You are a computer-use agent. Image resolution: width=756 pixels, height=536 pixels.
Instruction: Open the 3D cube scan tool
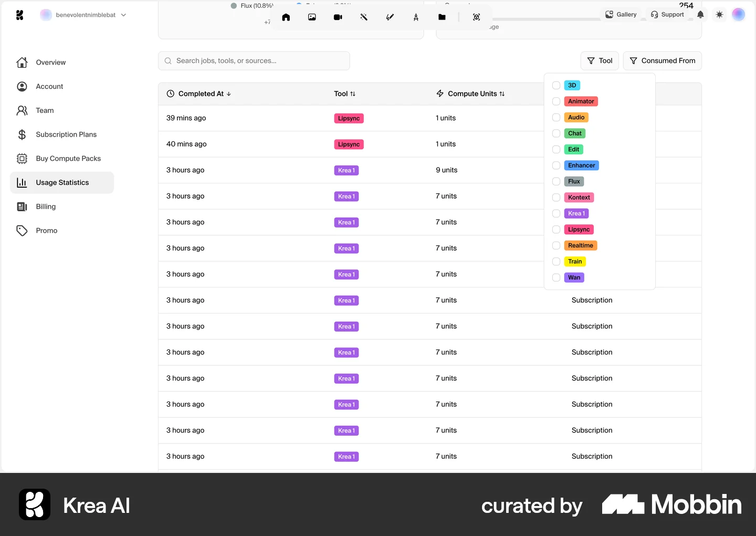(477, 17)
